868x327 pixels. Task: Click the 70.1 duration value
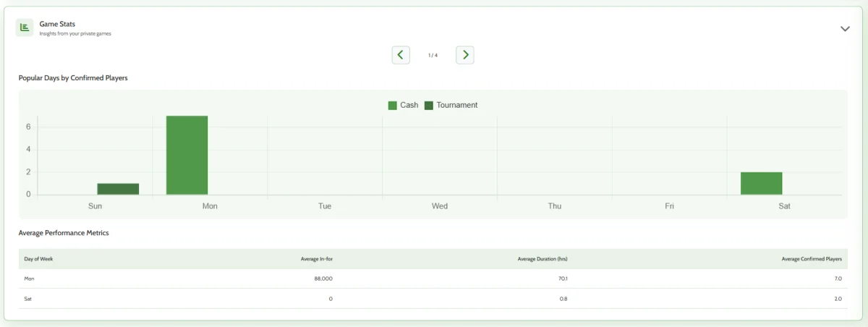click(x=563, y=279)
